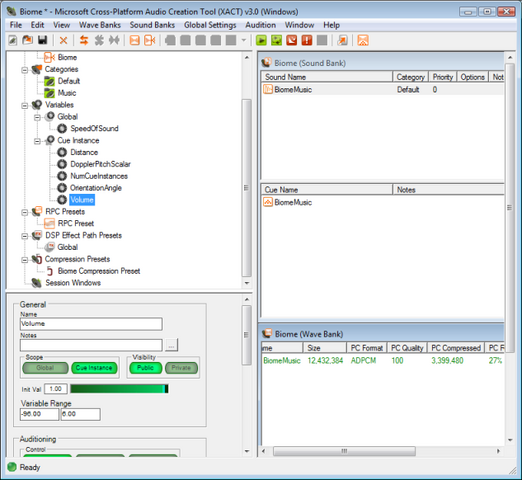Select the SpeedOfSound variable
Image resolution: width=522 pixels, height=480 pixels.
[x=94, y=128]
